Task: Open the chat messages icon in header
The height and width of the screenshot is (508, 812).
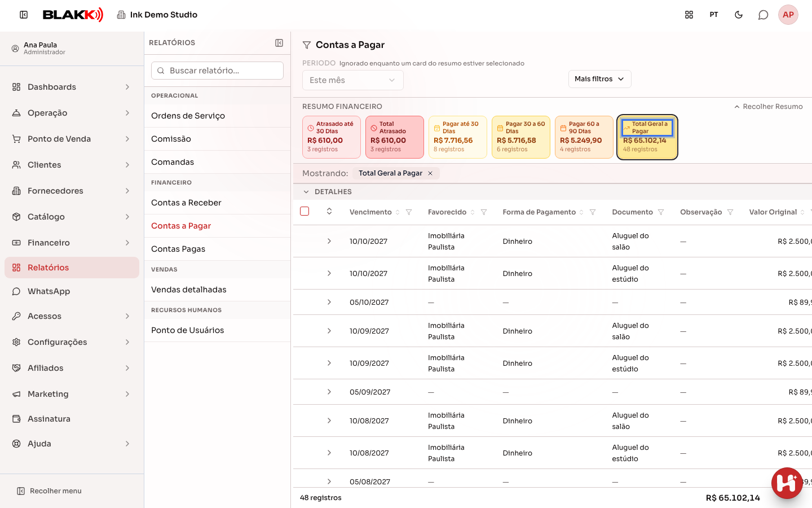Action: [764, 15]
